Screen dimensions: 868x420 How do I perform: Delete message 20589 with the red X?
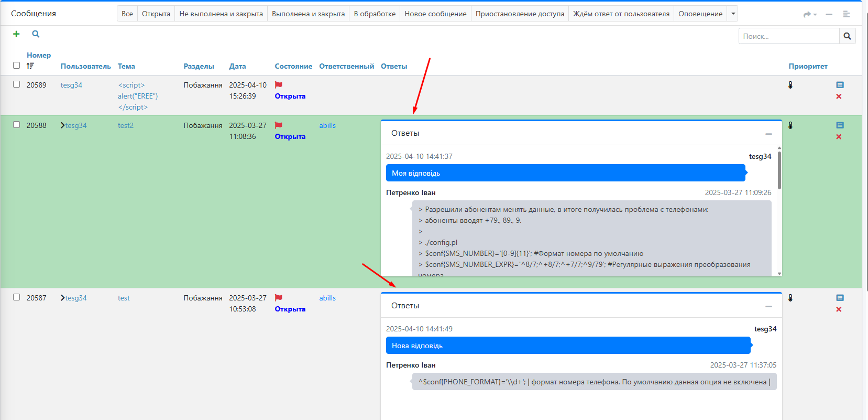point(839,96)
